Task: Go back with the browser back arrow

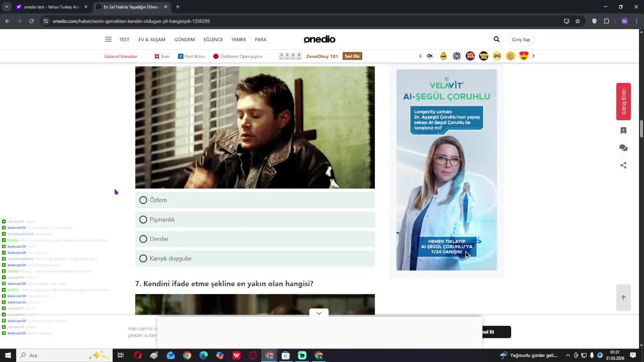Action: click(7, 21)
